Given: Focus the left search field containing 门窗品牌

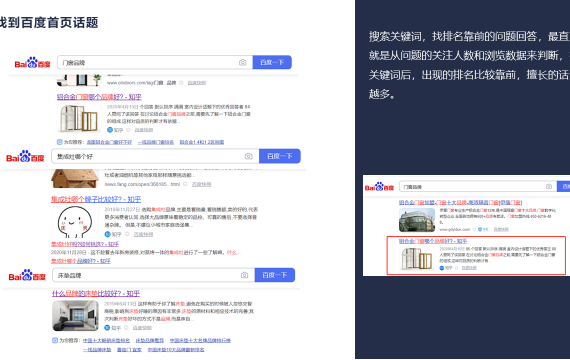Looking at the screenshot, I should point(154,63).
